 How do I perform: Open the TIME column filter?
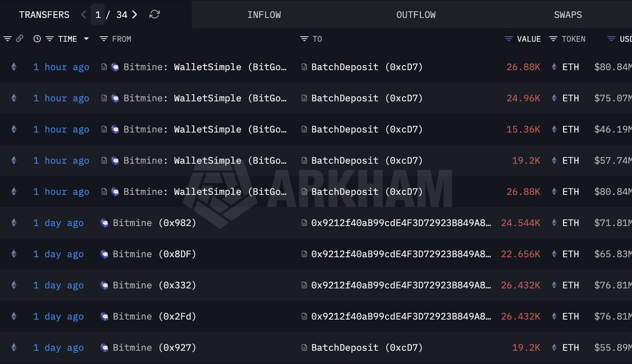50,39
